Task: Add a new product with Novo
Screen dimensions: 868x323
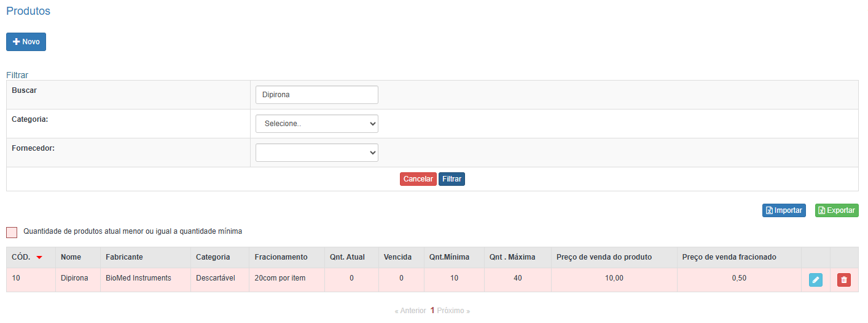Action: tap(26, 42)
